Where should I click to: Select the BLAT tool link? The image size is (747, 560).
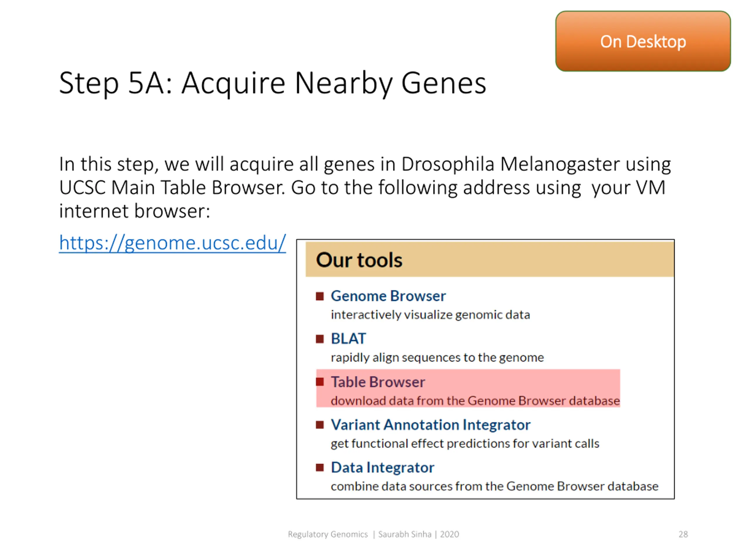(x=348, y=339)
